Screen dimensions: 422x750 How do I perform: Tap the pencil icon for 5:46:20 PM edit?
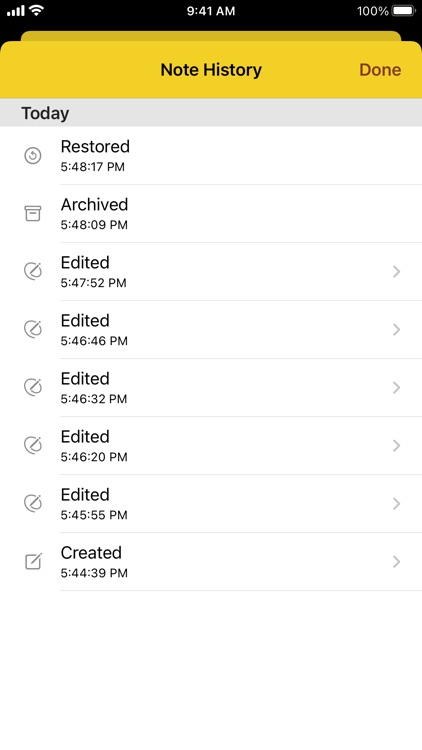pyautogui.click(x=33, y=446)
